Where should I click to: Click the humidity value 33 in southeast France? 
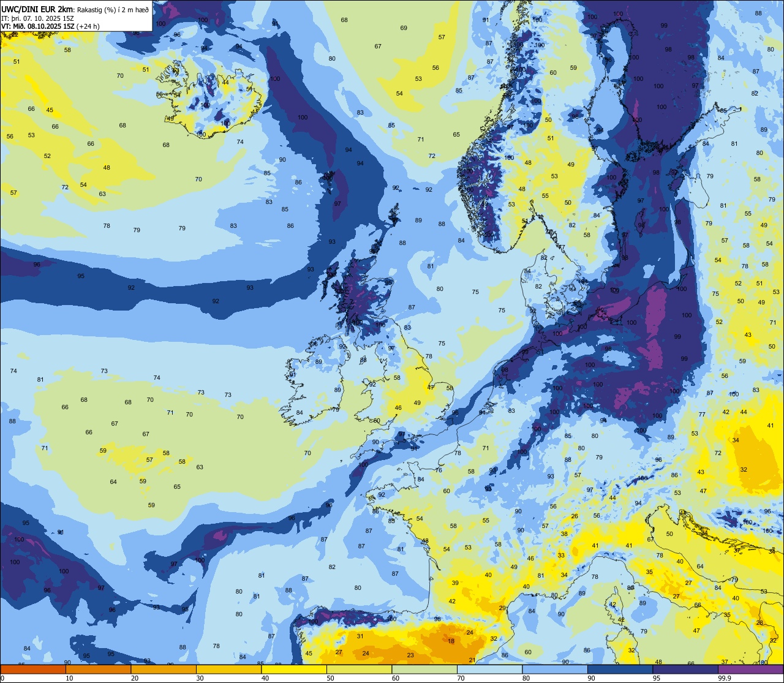561,556
